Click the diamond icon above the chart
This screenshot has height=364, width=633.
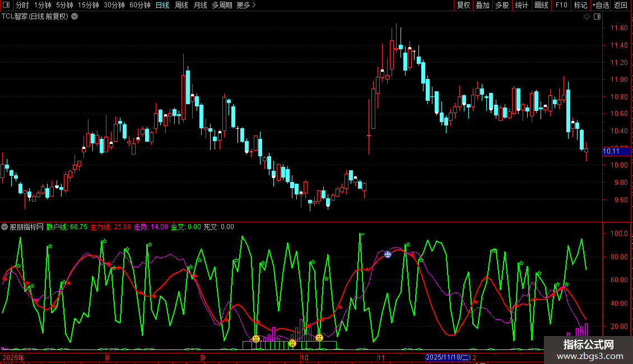587,17
